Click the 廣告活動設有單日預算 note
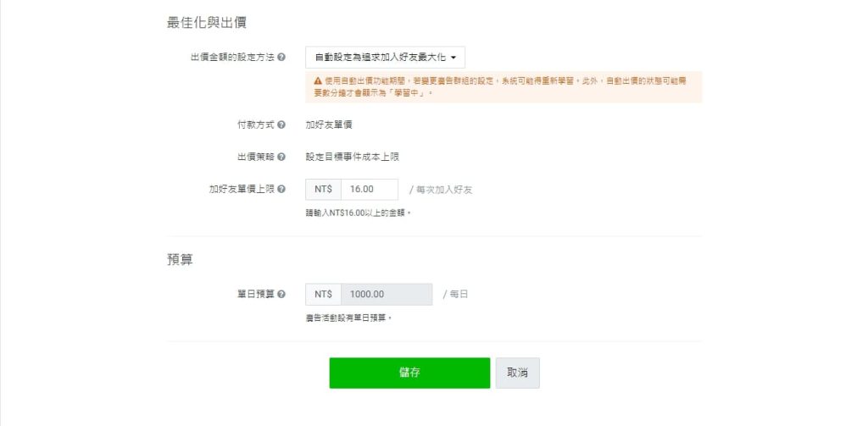Viewport: 868px width, 426px height. click(348, 318)
